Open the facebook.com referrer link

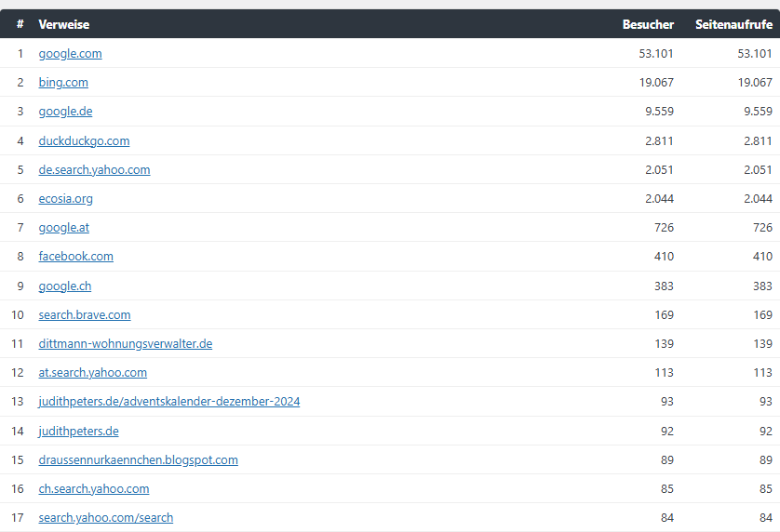(x=76, y=257)
